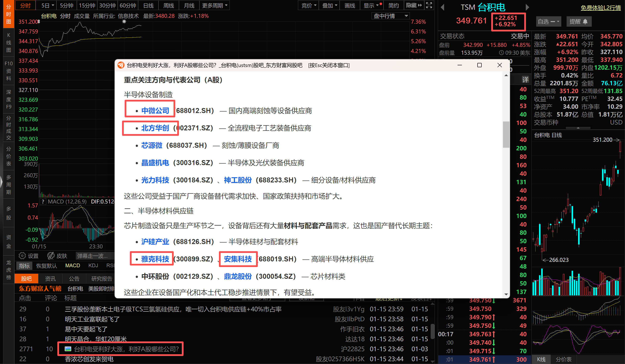Click the free L2 quotes trial link

coord(601,8)
